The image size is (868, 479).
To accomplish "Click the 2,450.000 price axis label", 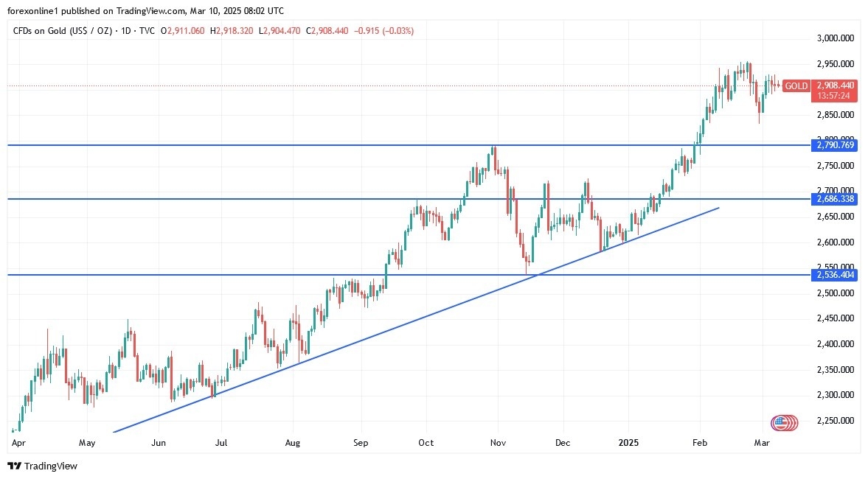I will [836, 318].
